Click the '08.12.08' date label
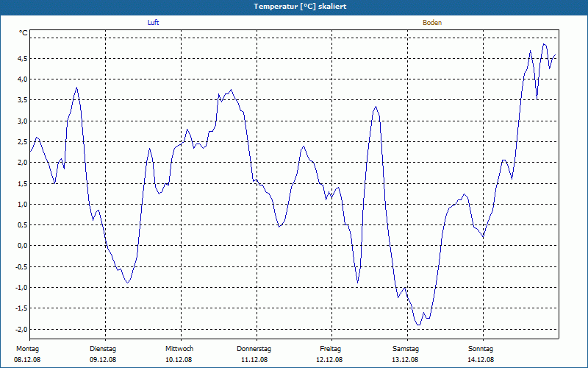Image resolution: width=588 pixels, height=368 pixels. point(27,360)
